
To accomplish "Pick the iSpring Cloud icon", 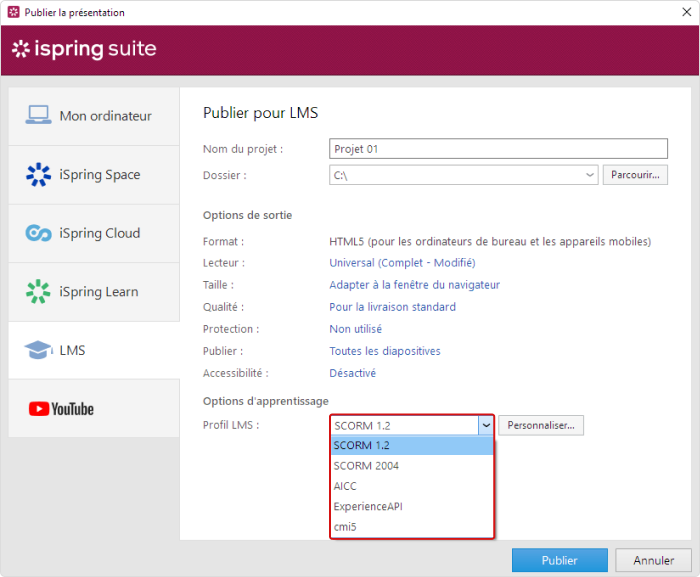I will (38, 233).
